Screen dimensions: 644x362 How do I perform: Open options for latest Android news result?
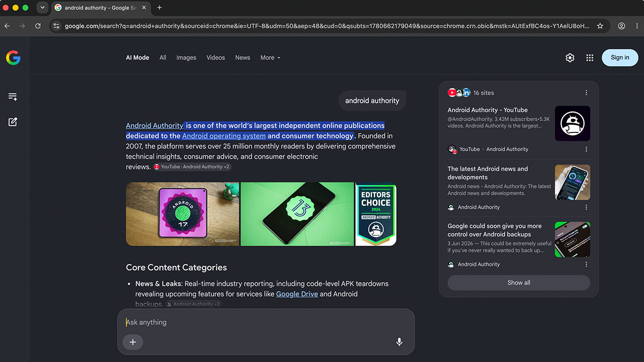click(x=586, y=207)
